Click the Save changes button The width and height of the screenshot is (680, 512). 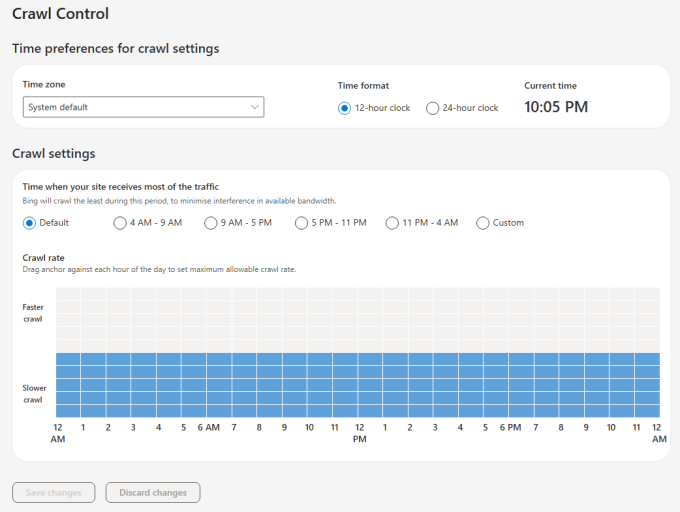(x=53, y=492)
